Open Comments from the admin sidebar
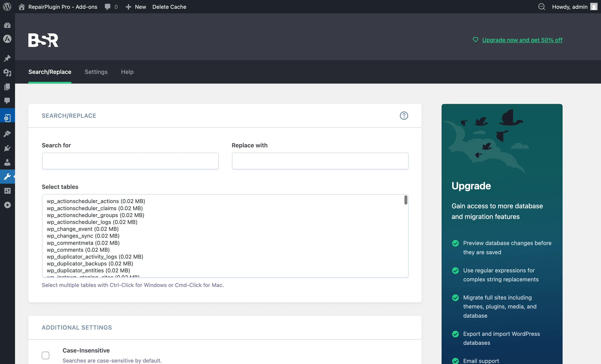The height and width of the screenshot is (364, 601). pos(7,101)
